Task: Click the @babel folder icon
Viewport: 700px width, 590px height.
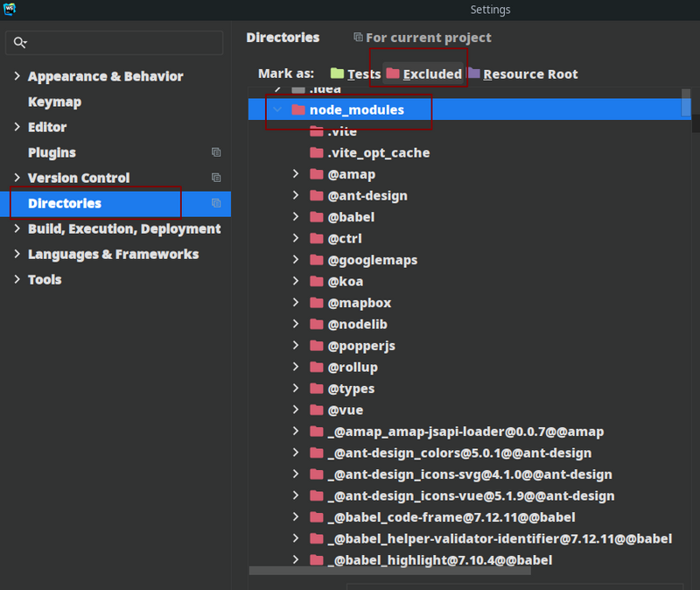Action: pyautogui.click(x=317, y=217)
